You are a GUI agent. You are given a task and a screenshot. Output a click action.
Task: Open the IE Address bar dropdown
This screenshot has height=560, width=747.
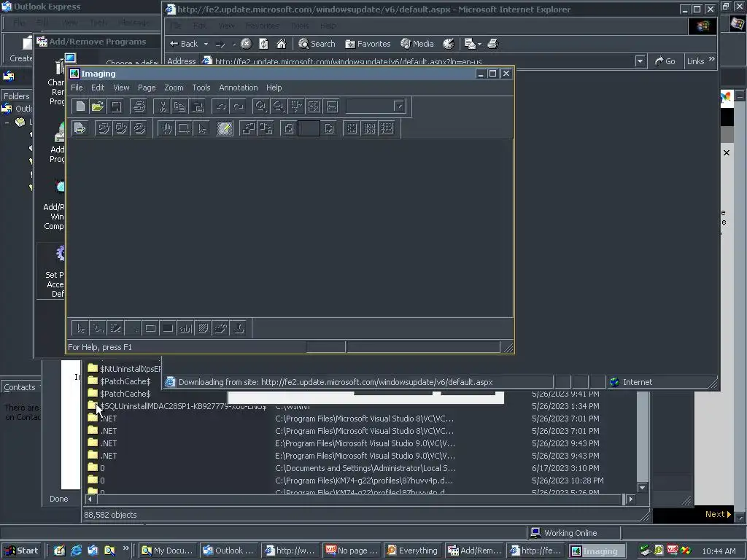tap(640, 61)
